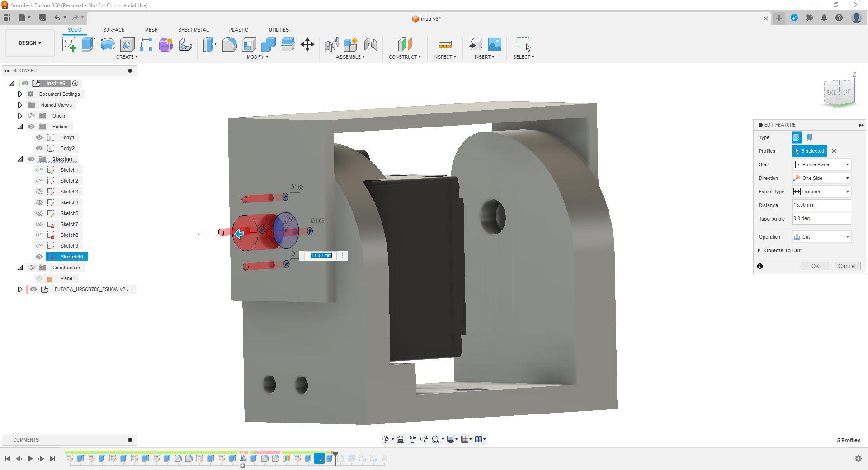Open the Operation dropdown showing Cut
This screenshot has height=470, width=868.
[x=821, y=237]
